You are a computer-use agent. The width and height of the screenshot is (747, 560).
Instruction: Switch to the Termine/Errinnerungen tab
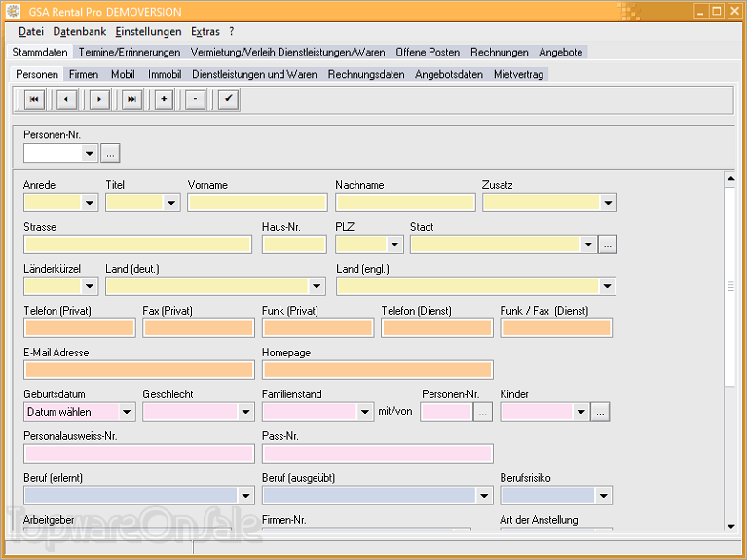(130, 52)
